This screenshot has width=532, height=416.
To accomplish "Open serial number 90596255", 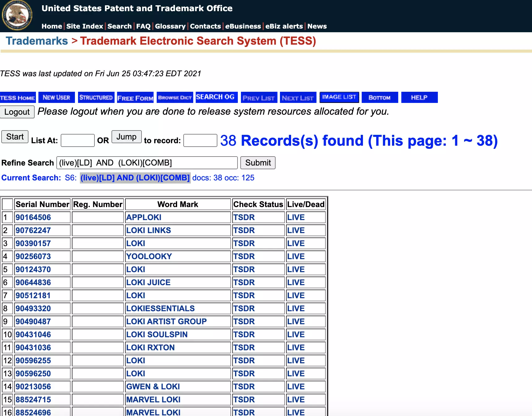I will coord(33,361).
